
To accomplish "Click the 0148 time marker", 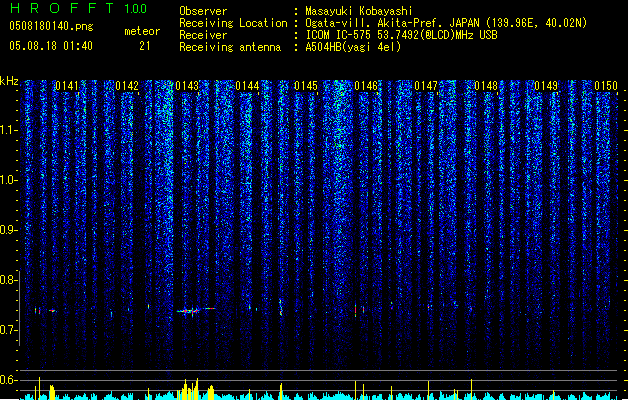I will [486, 86].
